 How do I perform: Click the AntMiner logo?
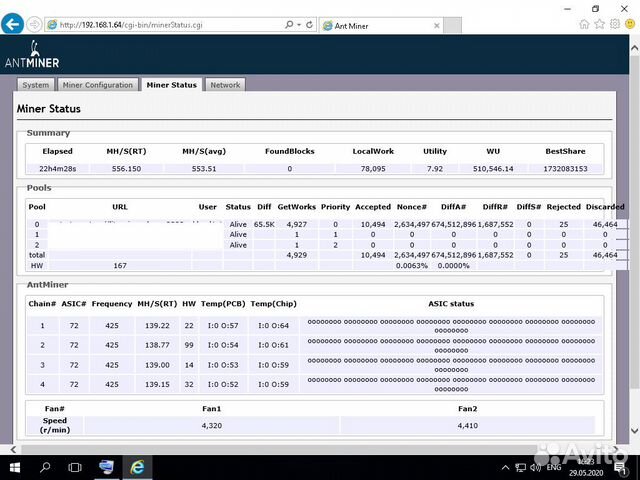32,54
